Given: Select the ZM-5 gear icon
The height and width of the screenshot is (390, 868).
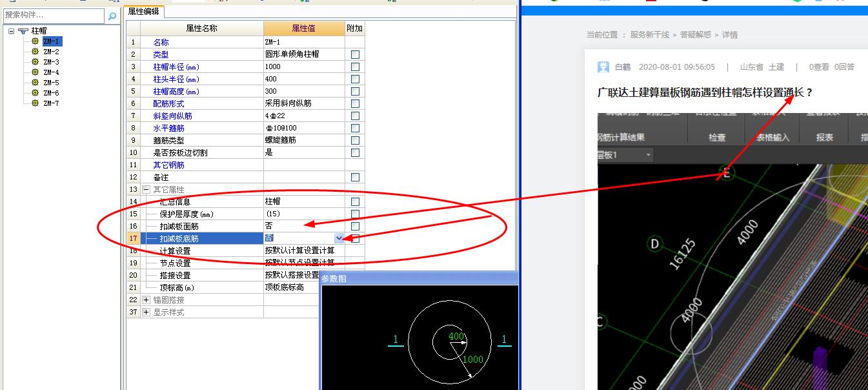Looking at the screenshot, I should click(35, 82).
